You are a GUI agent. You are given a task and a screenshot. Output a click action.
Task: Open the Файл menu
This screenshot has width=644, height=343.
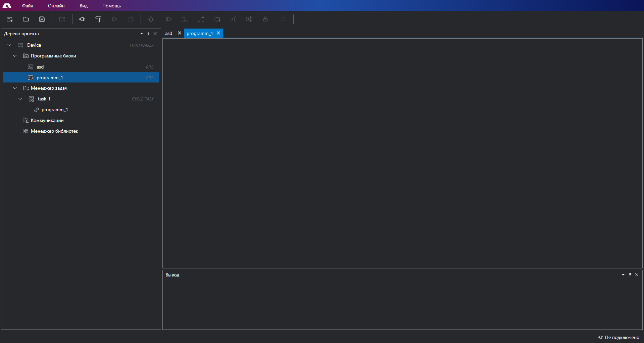(28, 6)
